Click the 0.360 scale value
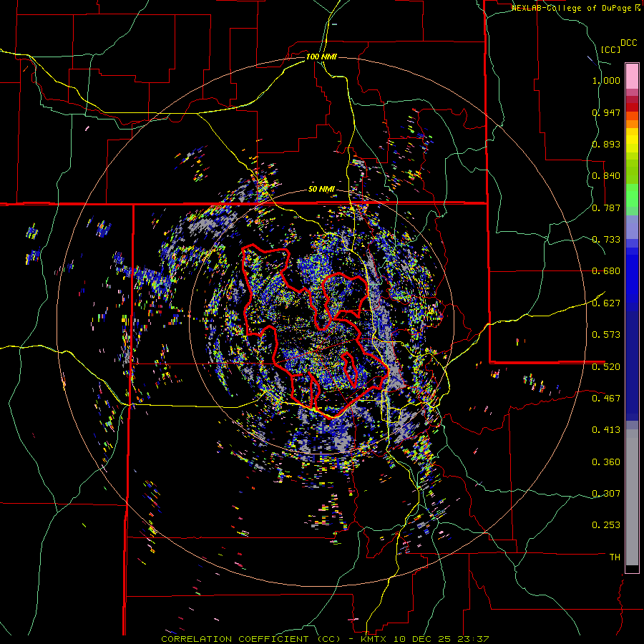The image size is (644, 644). (606, 462)
